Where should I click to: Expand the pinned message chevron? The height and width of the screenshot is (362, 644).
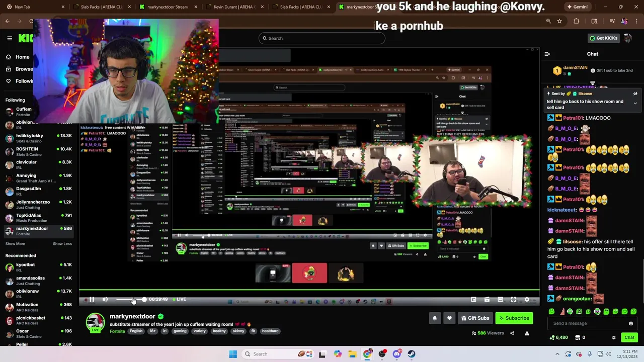click(x=635, y=104)
